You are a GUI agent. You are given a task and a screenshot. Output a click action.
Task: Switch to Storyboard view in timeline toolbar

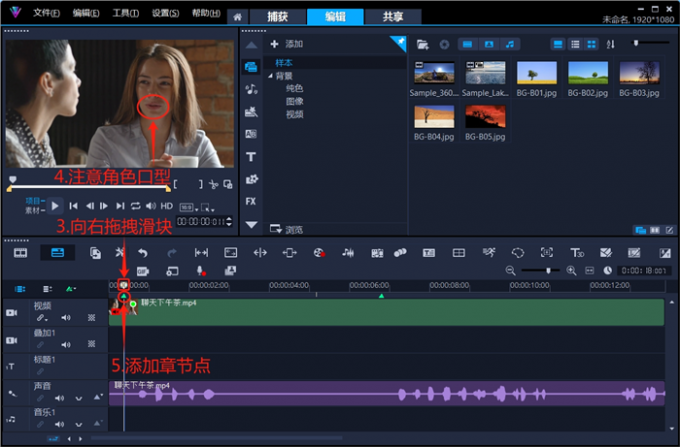point(20,253)
